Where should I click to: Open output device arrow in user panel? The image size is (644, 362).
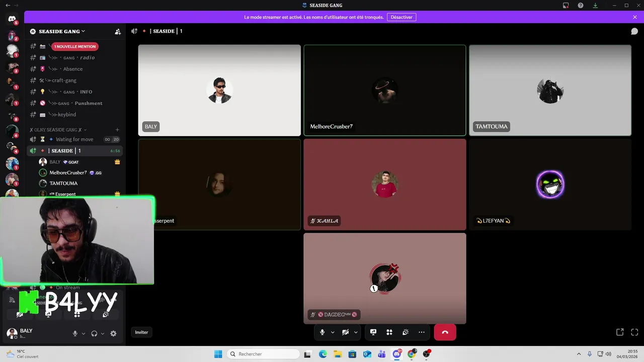click(x=103, y=333)
